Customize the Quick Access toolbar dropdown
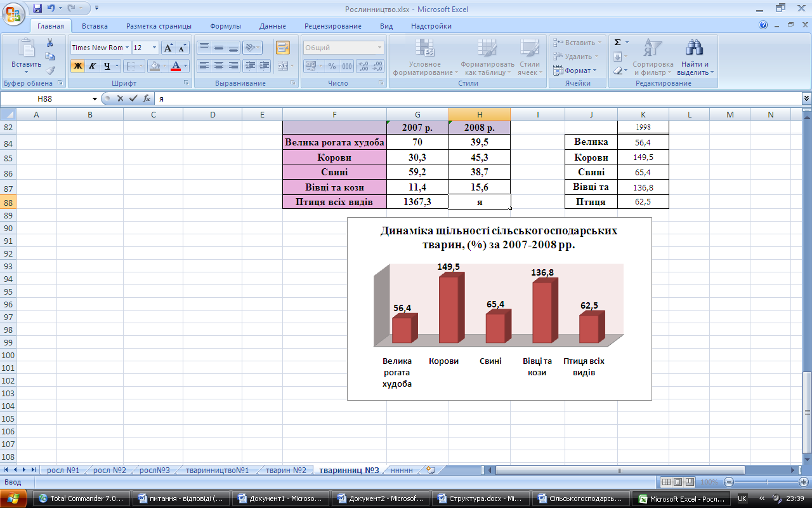The width and height of the screenshot is (812, 508). click(96, 8)
